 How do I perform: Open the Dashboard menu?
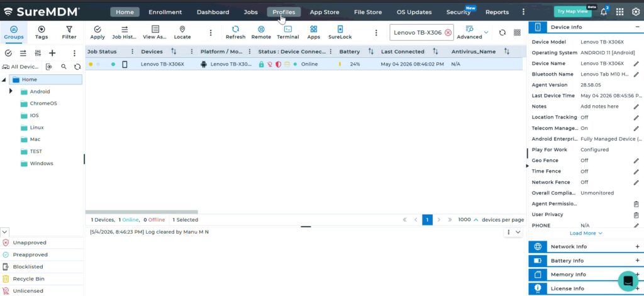click(x=213, y=12)
